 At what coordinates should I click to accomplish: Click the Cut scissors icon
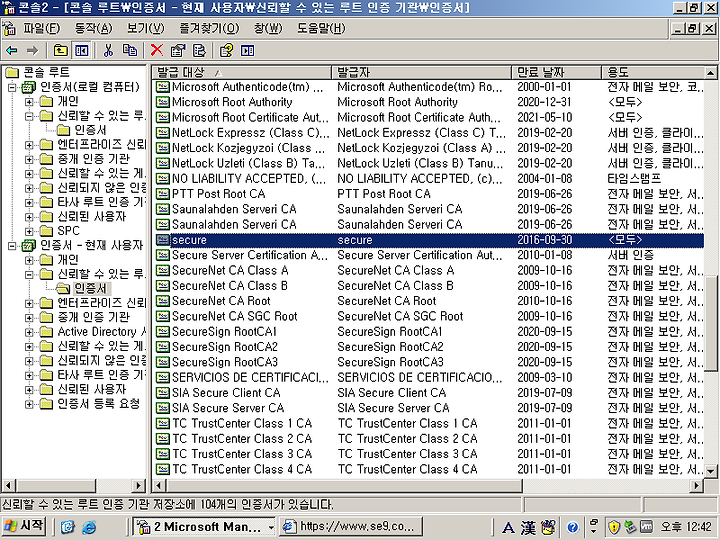coord(108,51)
